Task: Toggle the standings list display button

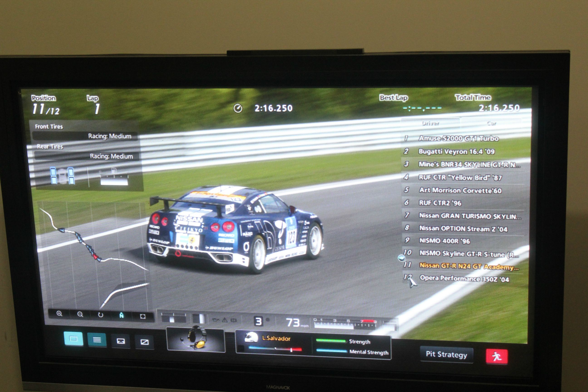Action: (97, 340)
